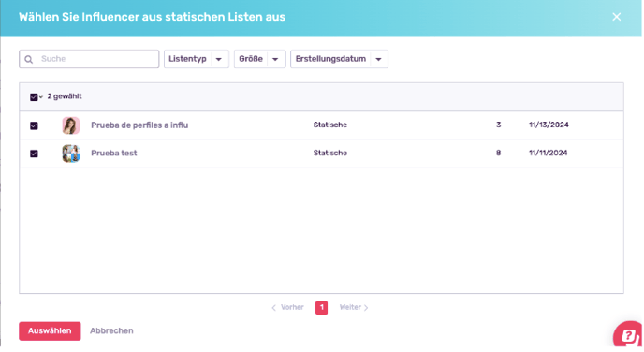Click size value 8
The image size is (644, 352).
pyautogui.click(x=498, y=153)
